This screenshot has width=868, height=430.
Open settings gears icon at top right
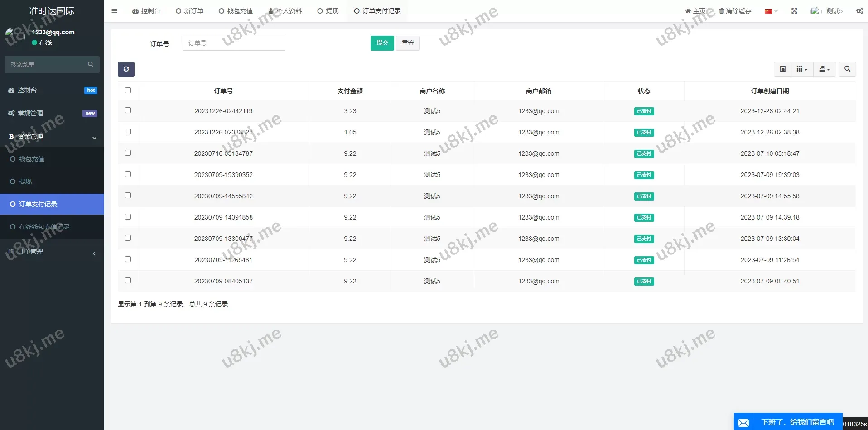click(x=859, y=11)
